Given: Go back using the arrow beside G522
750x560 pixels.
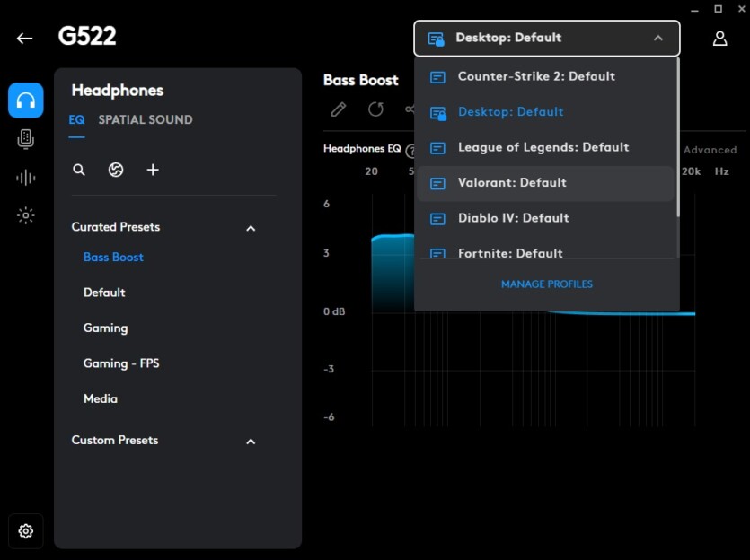Looking at the screenshot, I should click(24, 39).
